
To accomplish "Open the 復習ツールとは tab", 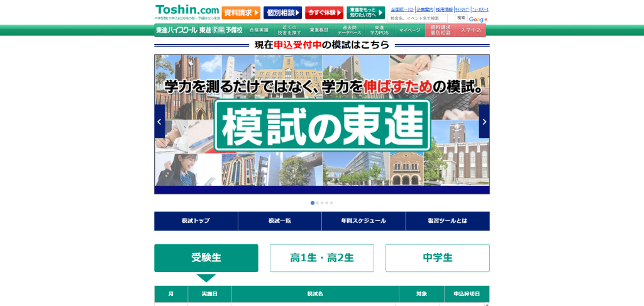I will [448, 221].
